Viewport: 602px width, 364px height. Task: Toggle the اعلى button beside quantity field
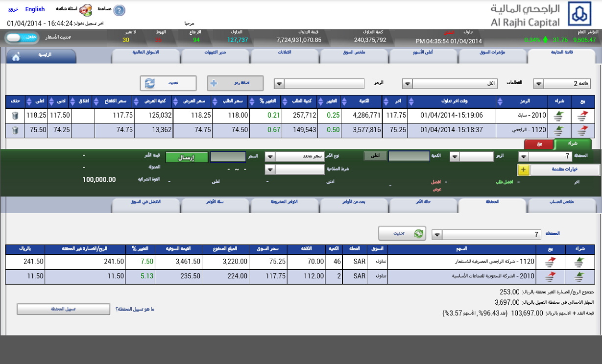pos(375,156)
